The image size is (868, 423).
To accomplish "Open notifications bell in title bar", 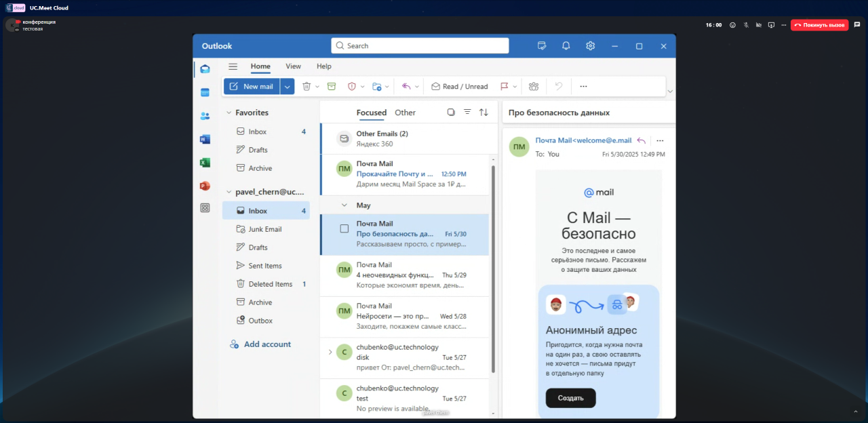I will click(x=566, y=46).
